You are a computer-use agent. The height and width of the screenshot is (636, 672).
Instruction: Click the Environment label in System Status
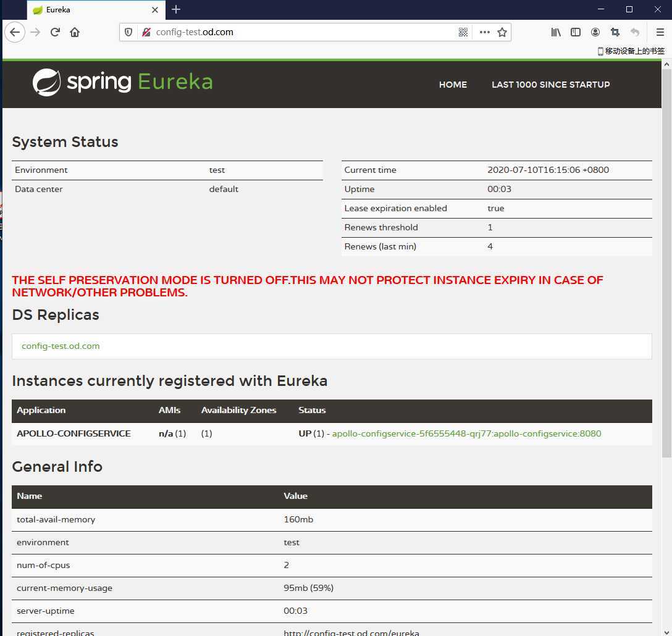click(41, 170)
